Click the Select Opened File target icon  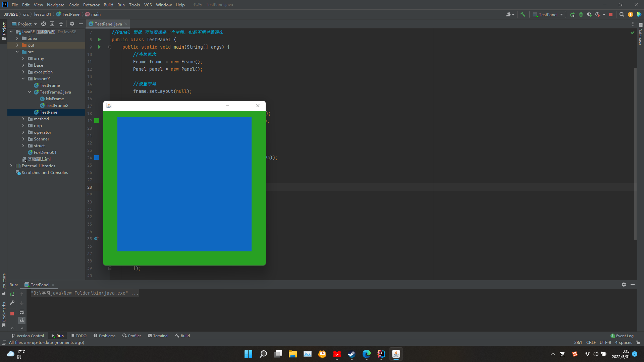(44, 24)
